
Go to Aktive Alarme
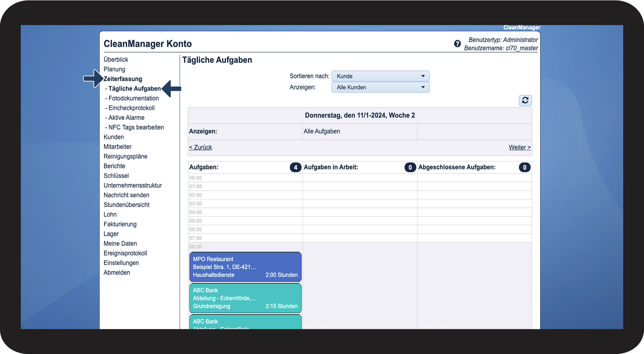pos(126,118)
